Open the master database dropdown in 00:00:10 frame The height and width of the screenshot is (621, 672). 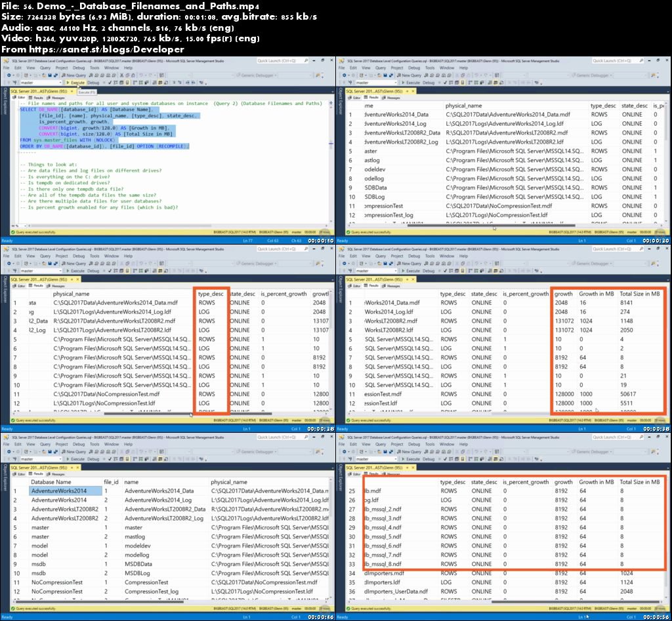click(x=41, y=82)
